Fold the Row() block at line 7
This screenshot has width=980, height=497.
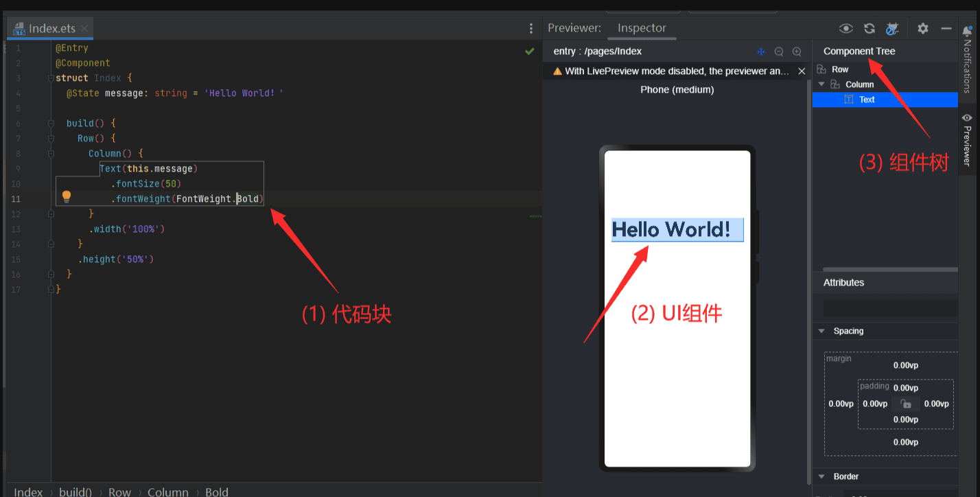tap(51, 139)
